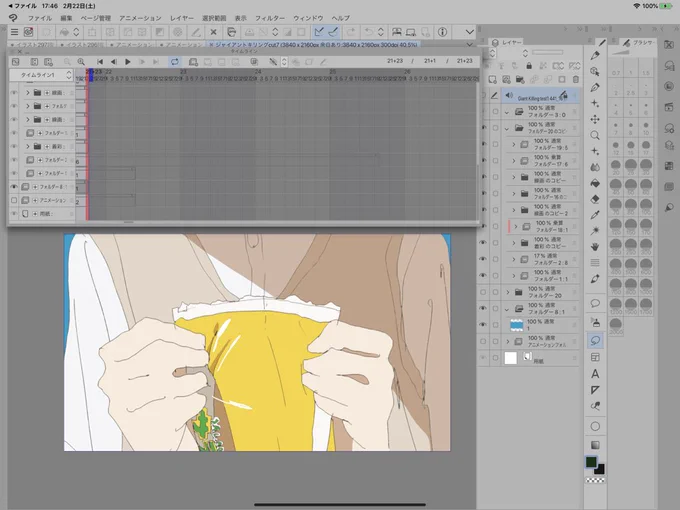Click the clear X icon in command bar
The image size is (680, 510).
coord(213,32)
